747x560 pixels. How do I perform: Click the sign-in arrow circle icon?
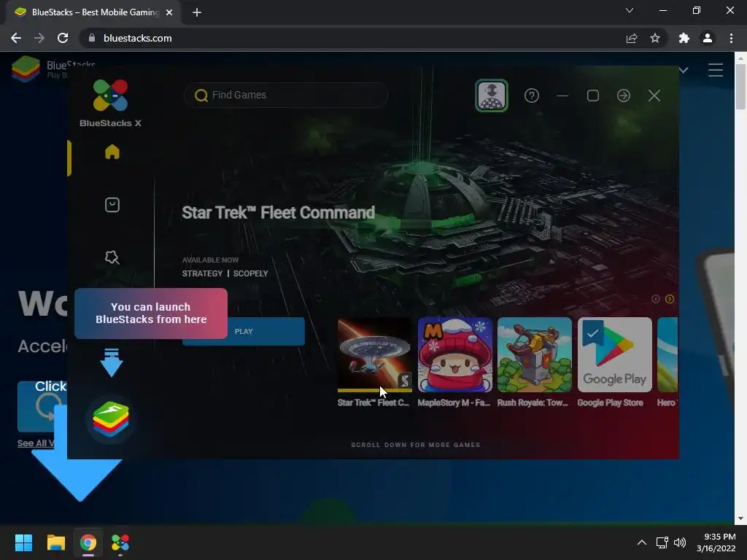(x=624, y=96)
